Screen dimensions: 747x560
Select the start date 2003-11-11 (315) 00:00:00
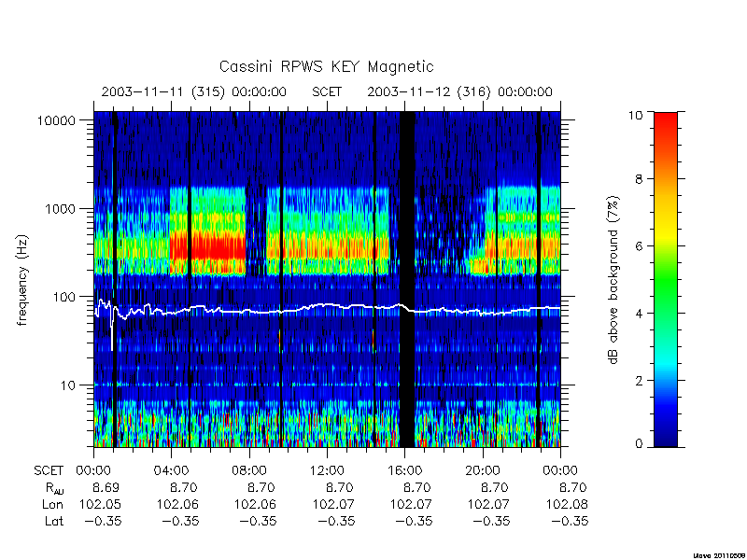pos(194,91)
